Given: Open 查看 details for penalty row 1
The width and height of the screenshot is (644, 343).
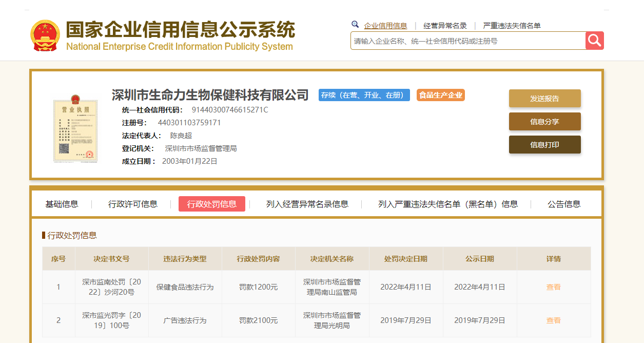Looking at the screenshot, I should [x=554, y=287].
